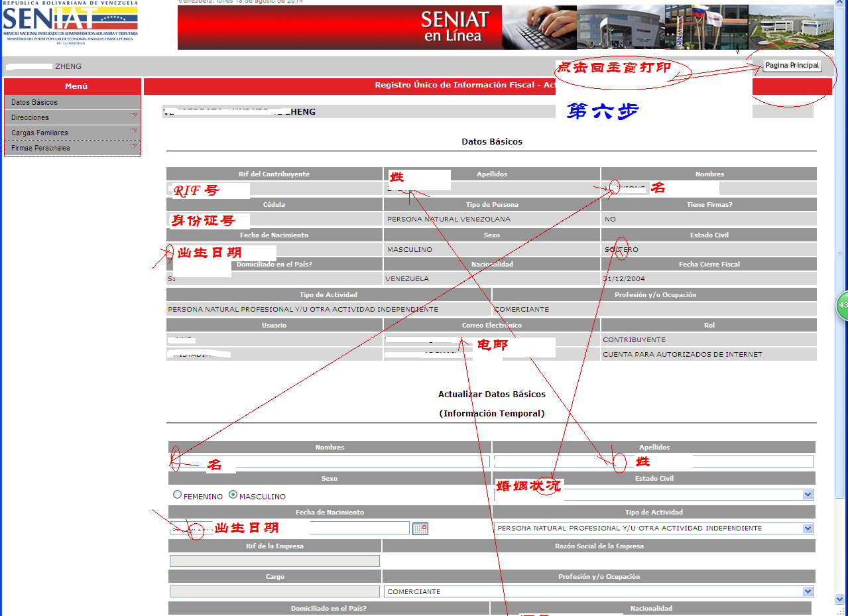848x616 pixels.
Task: Click the Apellidos input field
Action: pos(654,462)
